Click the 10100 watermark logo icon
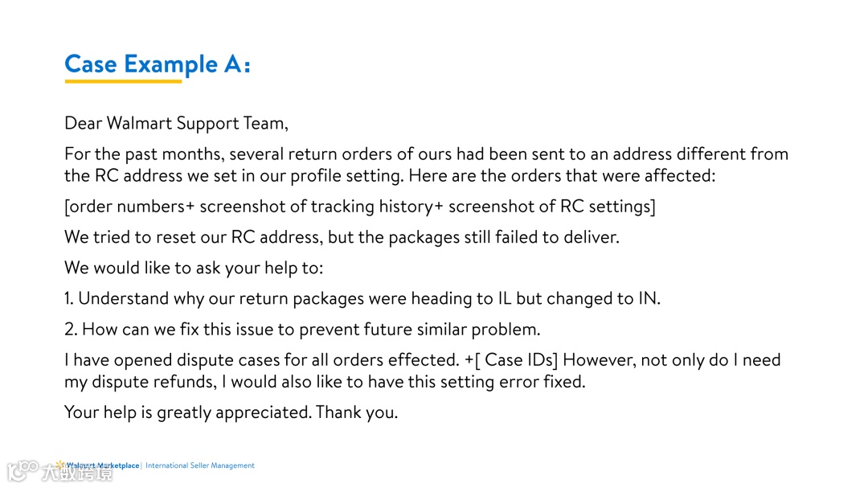 coord(23,471)
